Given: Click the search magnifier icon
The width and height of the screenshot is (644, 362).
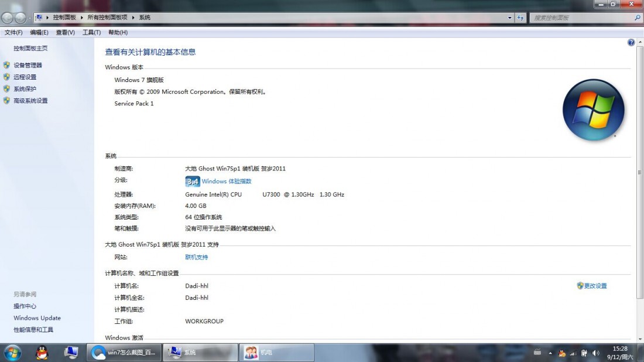Looking at the screenshot, I should 637,18.
